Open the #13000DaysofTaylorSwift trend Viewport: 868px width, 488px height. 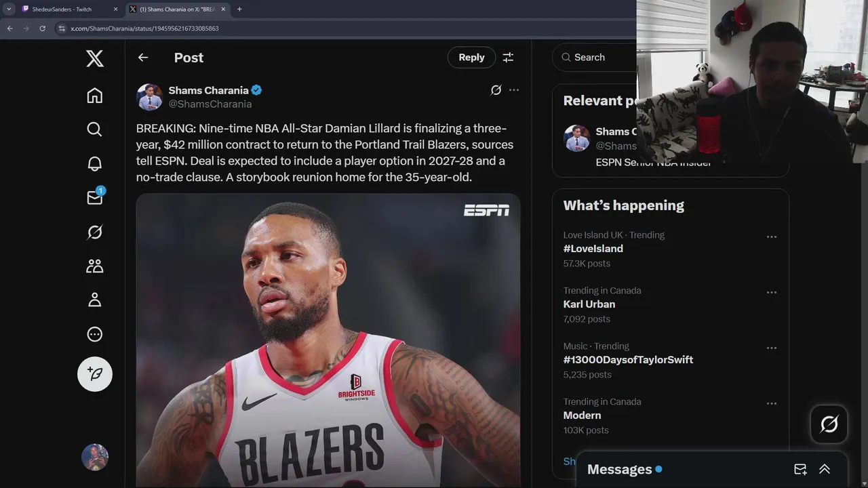(628, 360)
